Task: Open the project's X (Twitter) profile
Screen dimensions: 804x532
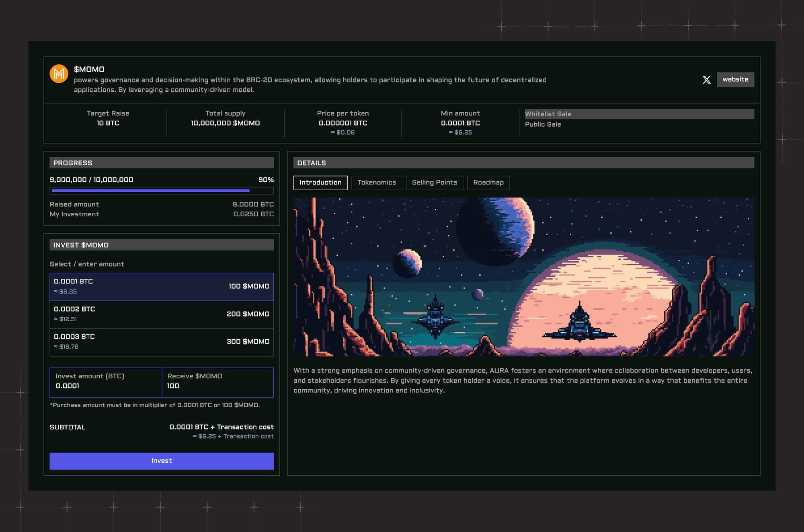Action: 707,80
